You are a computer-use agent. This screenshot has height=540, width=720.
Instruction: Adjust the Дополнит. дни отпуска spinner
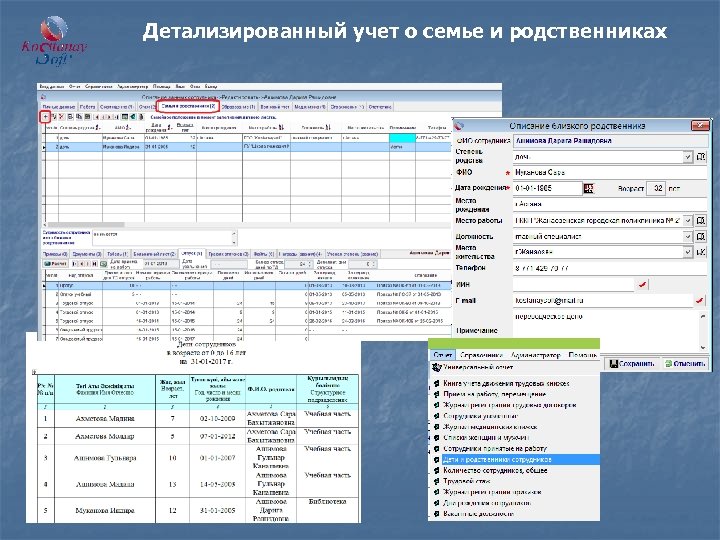(x=373, y=264)
